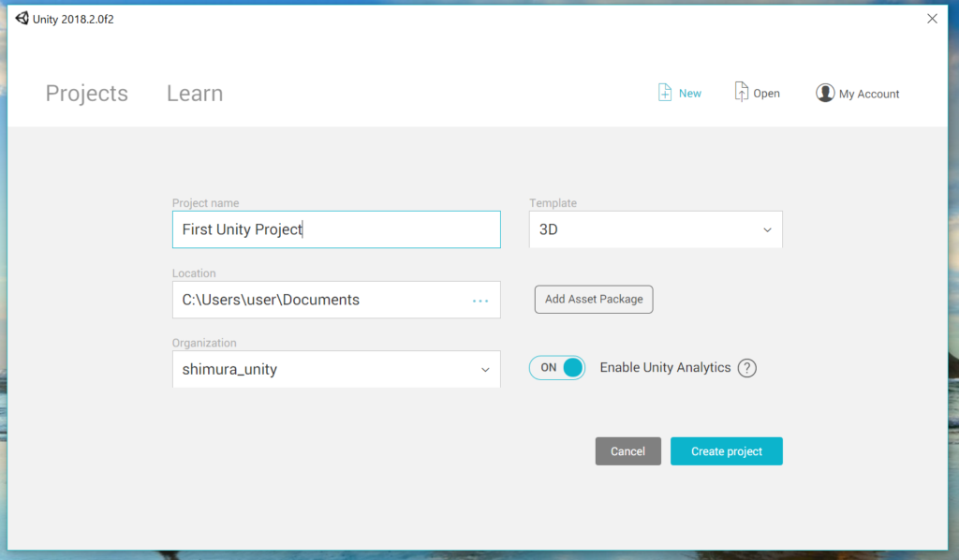
Task: Click the New project document icon
Action: tap(665, 93)
